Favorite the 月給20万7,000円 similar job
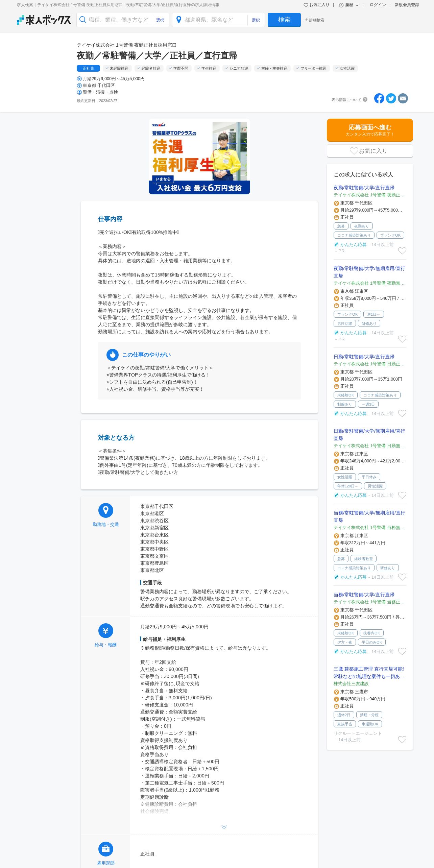The height and width of the screenshot is (868, 434). 402,413
